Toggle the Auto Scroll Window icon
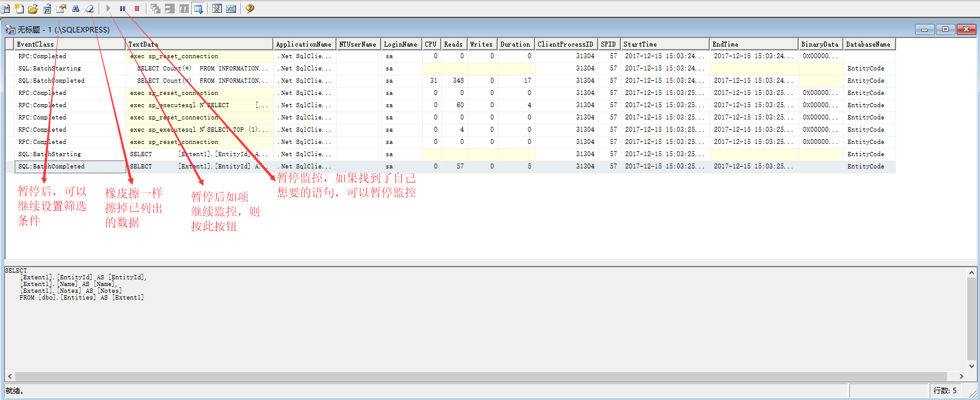Viewport: 980px width, 400px height. tap(198, 9)
